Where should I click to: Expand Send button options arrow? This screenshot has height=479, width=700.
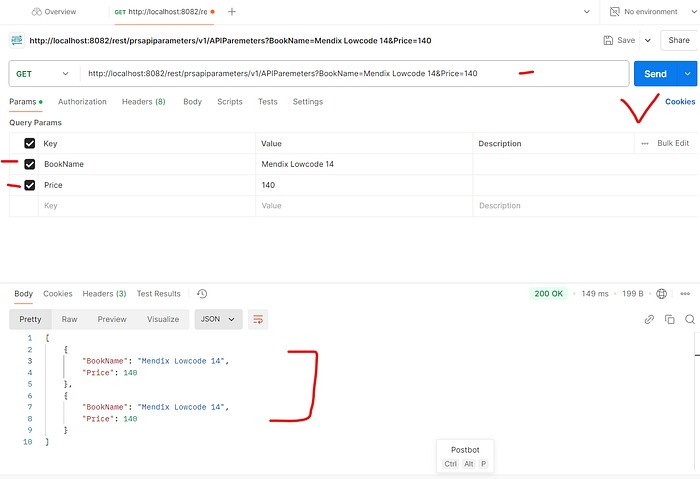[688, 74]
